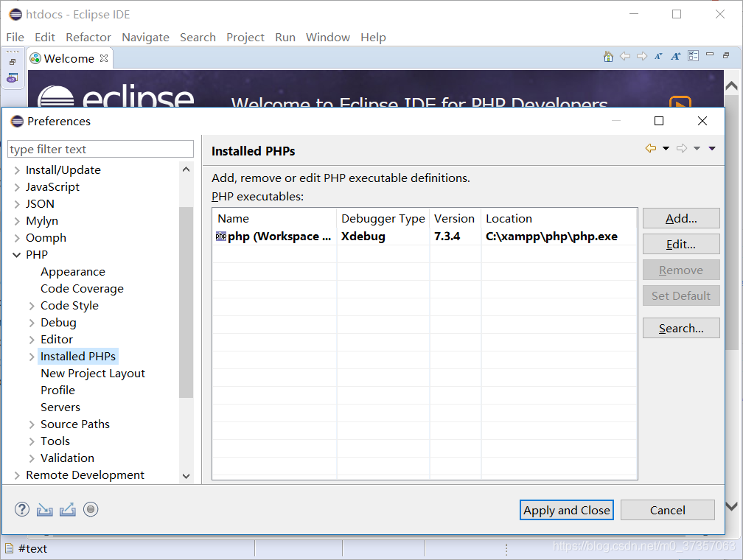Click the Search... button
The image size is (743, 560).
[x=681, y=328]
